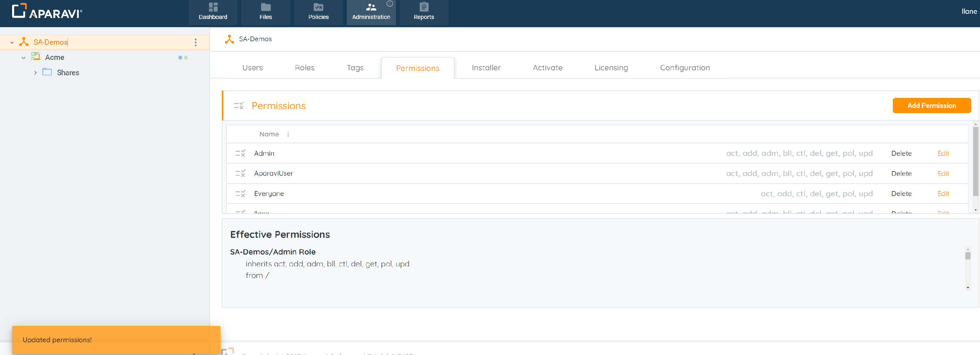Open the Reports section
This screenshot has height=355, width=980.
coord(423,12)
